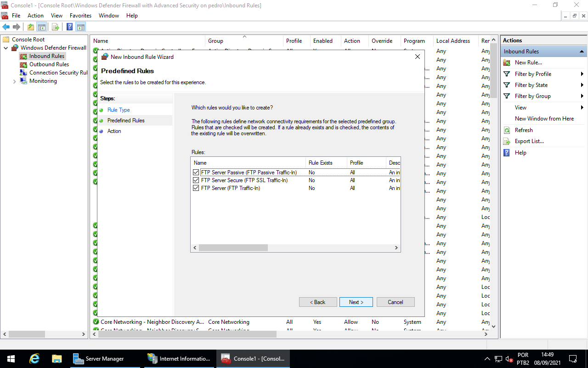Click the Export List icon

[x=507, y=141]
